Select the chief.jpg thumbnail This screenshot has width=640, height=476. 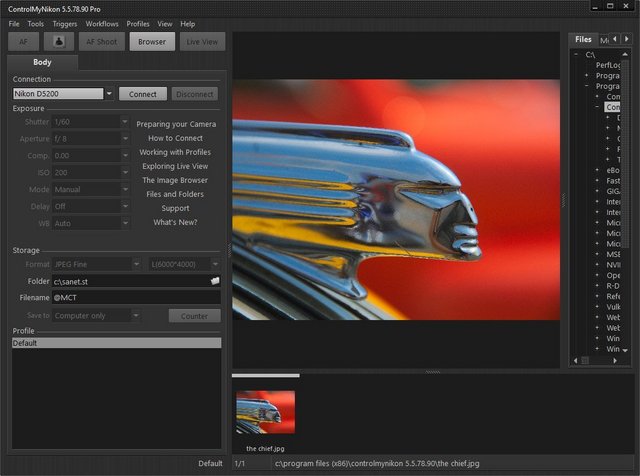[x=265, y=412]
